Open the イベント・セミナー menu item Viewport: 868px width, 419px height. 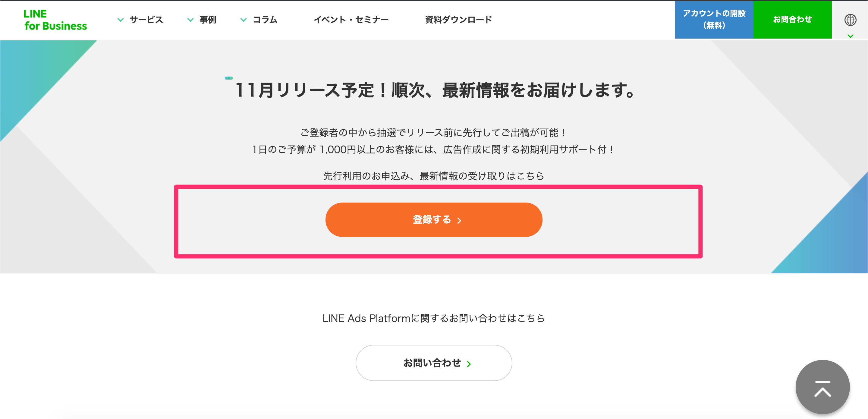coord(351,20)
